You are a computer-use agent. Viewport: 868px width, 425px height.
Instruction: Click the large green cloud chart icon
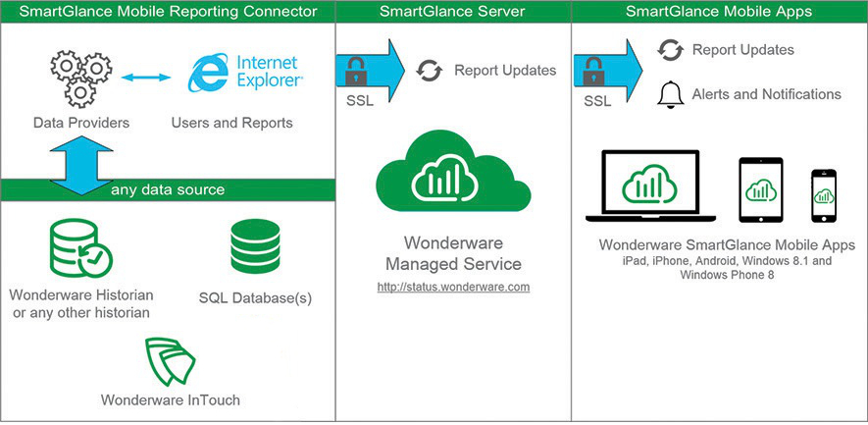(x=453, y=173)
